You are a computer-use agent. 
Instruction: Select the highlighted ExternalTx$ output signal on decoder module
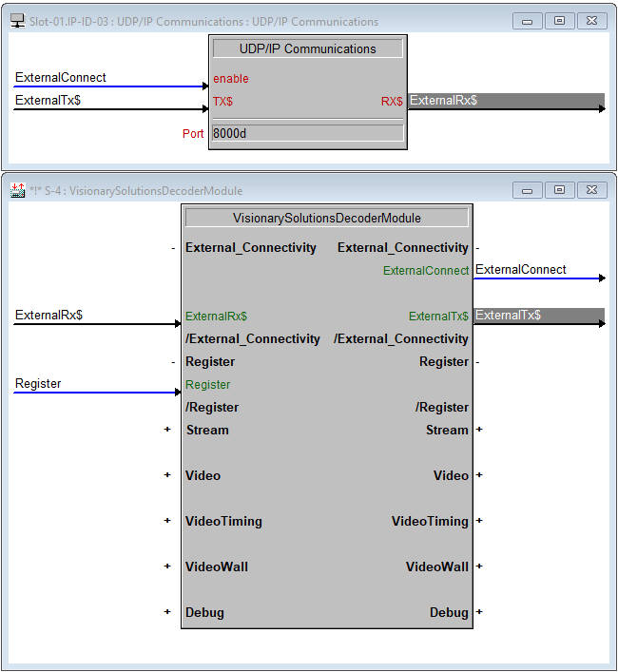coord(539,316)
